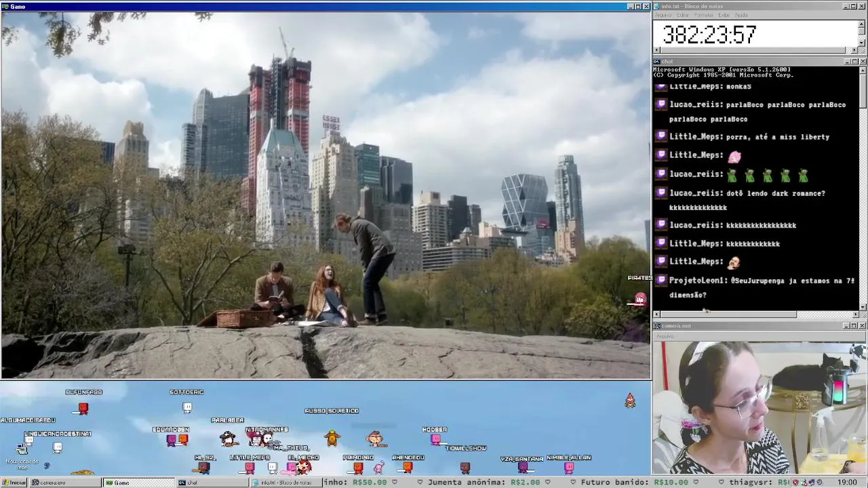This screenshot has height=488, width=868.
Task: Open Arquivo menu in camera.exe window
Action: point(665,336)
